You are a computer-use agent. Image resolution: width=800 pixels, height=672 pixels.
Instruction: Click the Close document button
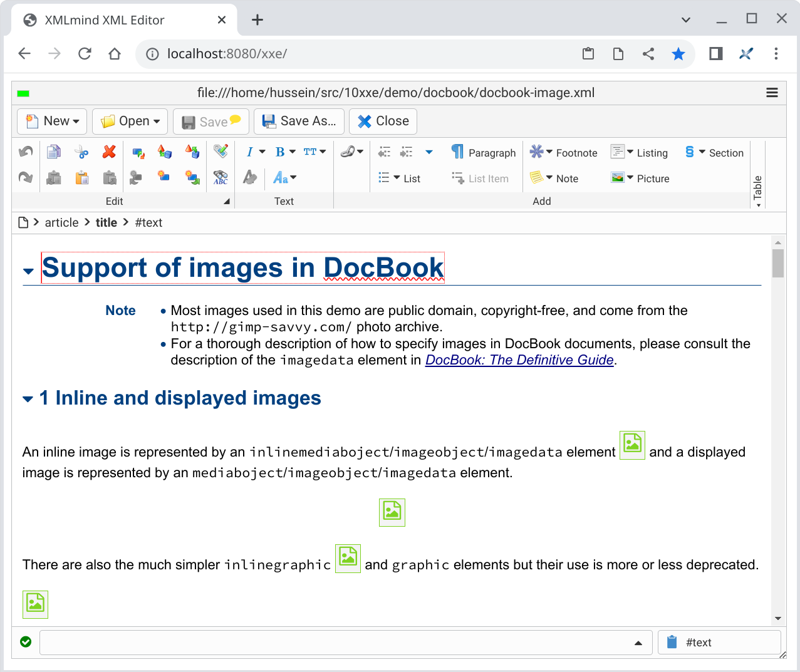[x=383, y=121]
